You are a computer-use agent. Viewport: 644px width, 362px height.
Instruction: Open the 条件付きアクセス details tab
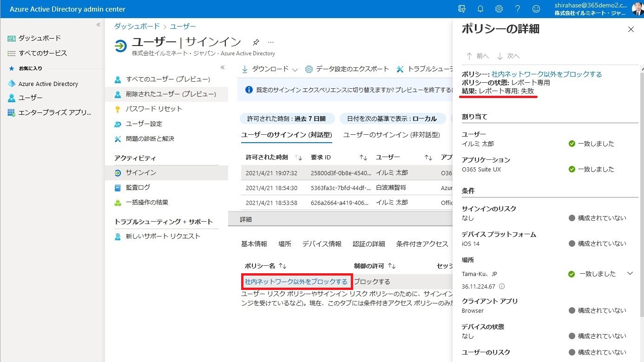point(422,244)
